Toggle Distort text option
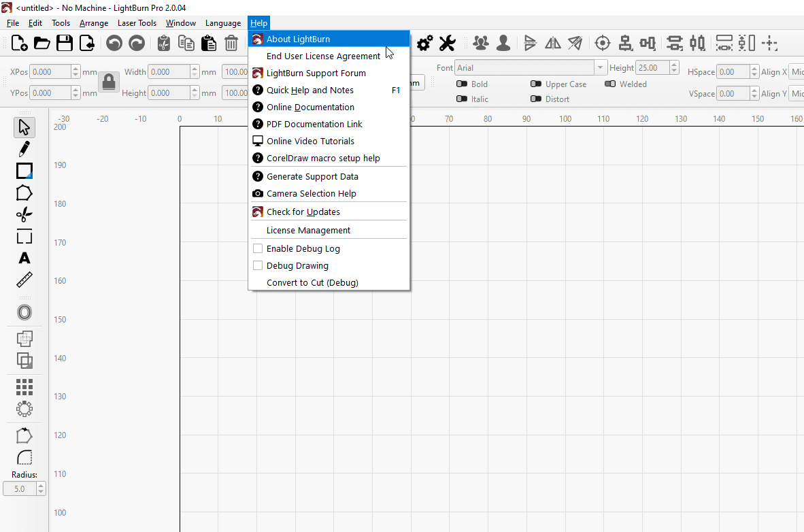 tap(536, 99)
